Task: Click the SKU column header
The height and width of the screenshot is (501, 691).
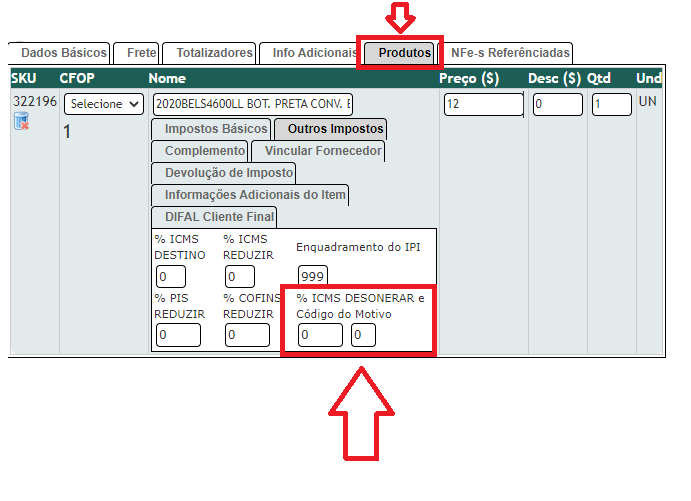Action: click(24, 78)
